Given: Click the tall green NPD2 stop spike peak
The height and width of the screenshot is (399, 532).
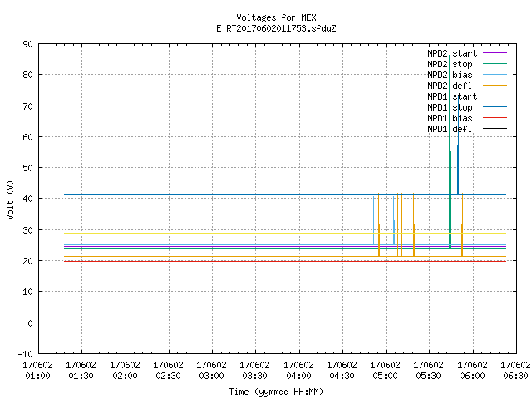Looking at the screenshot, I should pyautogui.click(x=449, y=57).
